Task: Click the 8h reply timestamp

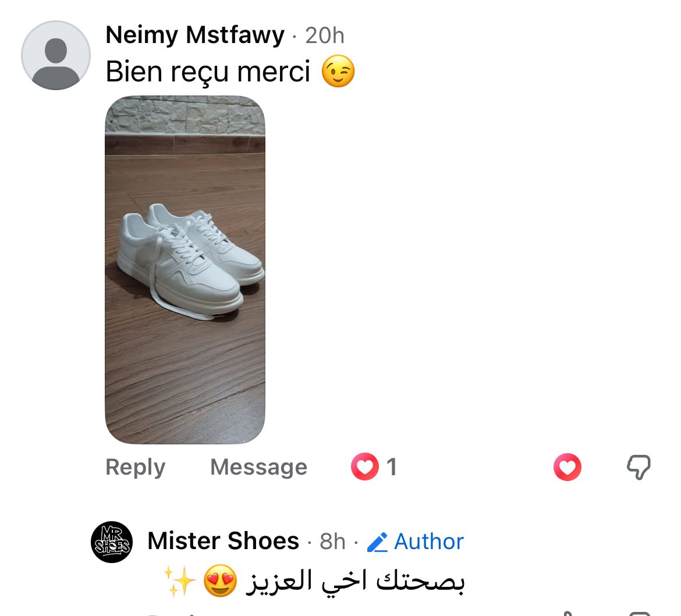Action: tap(332, 542)
